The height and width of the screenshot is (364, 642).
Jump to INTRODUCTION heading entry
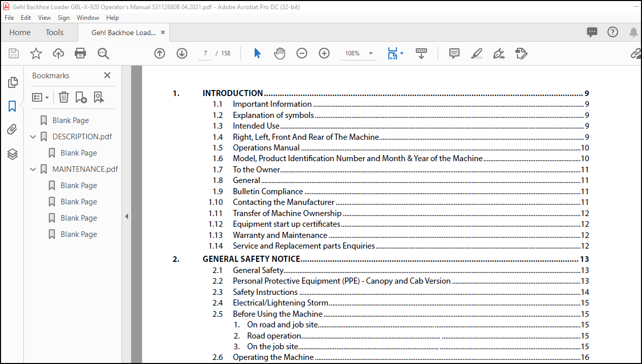(x=381, y=93)
